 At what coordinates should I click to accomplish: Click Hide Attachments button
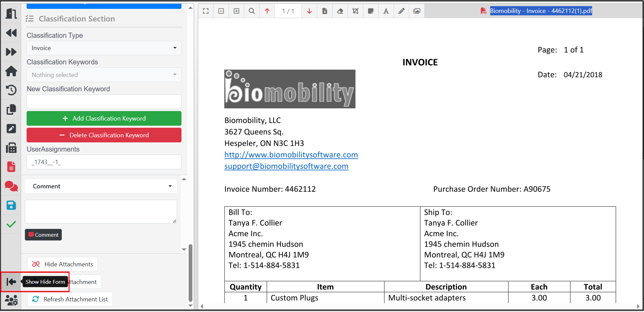coord(62,264)
